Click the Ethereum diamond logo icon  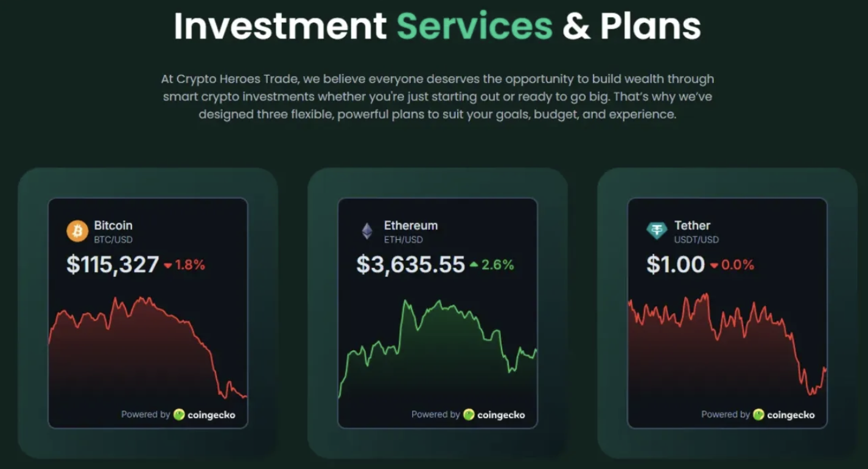click(367, 231)
